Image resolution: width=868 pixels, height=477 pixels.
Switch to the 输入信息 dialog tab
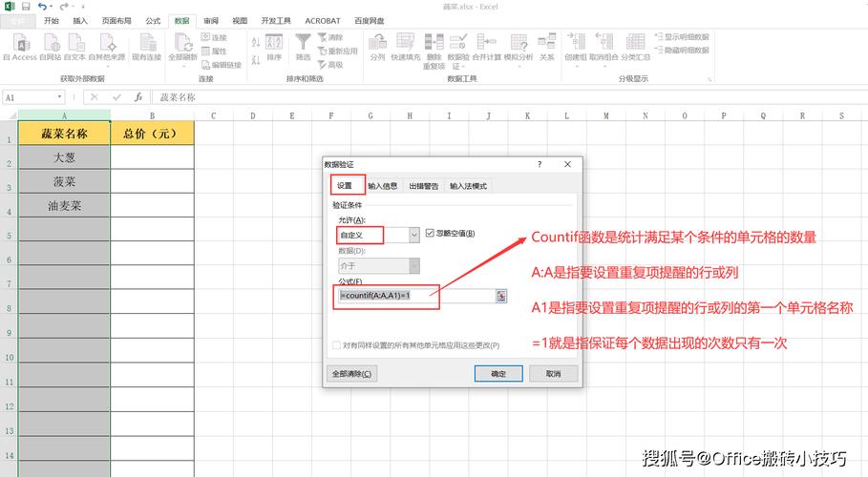[383, 186]
